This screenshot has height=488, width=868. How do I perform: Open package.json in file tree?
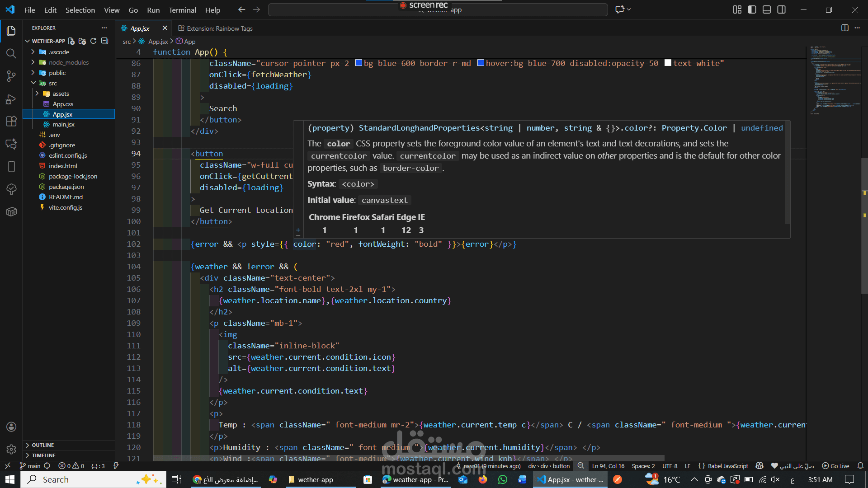[66, 187]
